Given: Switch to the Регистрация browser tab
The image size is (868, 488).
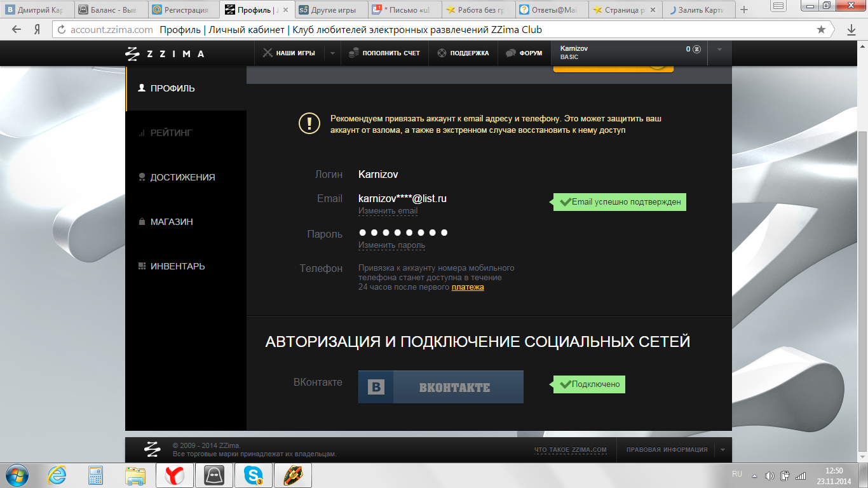Looking at the screenshot, I should point(184,10).
